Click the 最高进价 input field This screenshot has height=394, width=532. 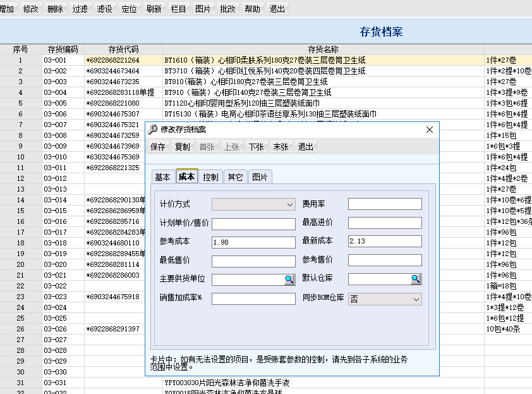385,223
